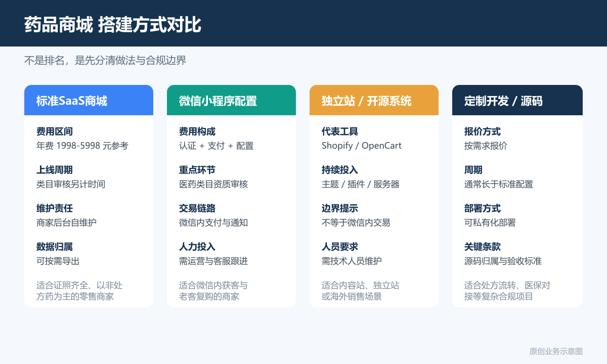607x364 pixels.
Task: Click the 代表工具 label
Action: (x=340, y=131)
